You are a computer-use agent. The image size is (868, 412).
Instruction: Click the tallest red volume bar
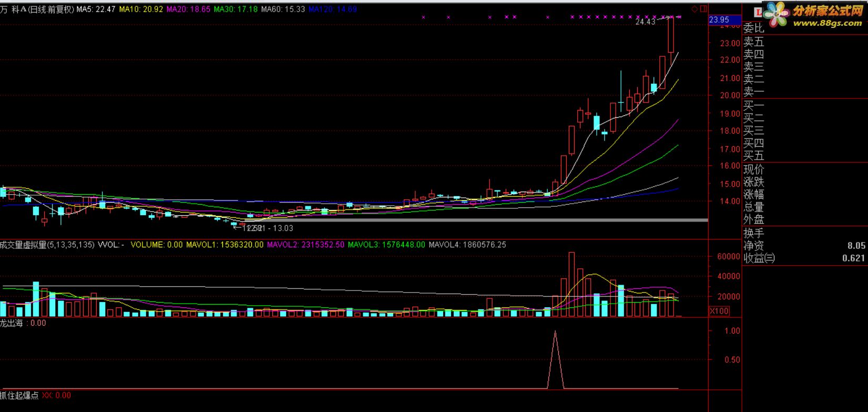[x=571, y=284]
